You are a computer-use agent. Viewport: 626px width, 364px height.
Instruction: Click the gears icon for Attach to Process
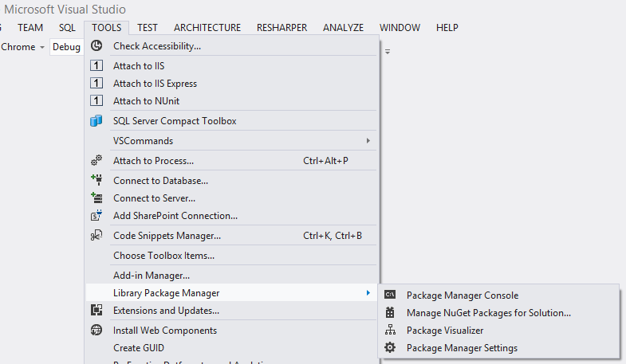96,160
